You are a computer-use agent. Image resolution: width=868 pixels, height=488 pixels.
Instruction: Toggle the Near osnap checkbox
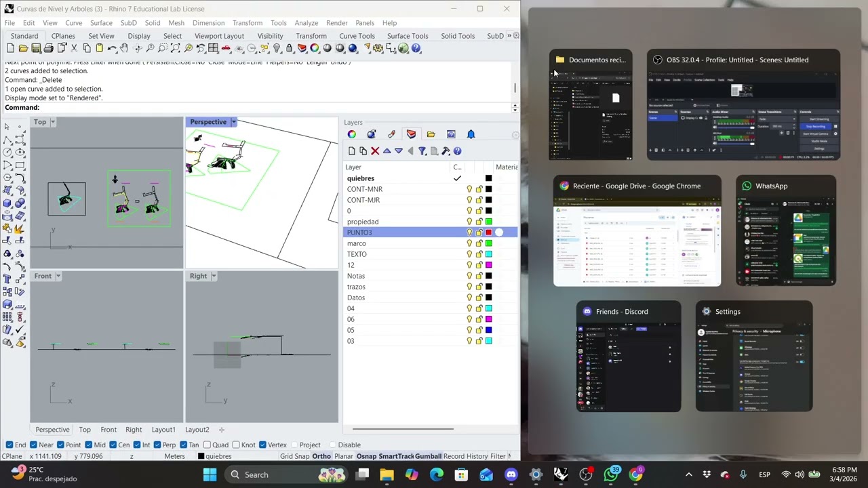(33, 445)
